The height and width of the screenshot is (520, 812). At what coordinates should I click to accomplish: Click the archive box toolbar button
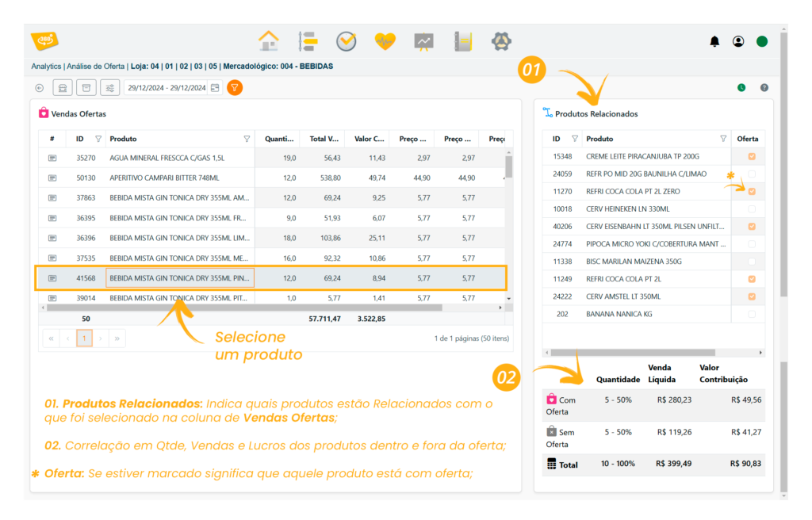tap(86, 88)
